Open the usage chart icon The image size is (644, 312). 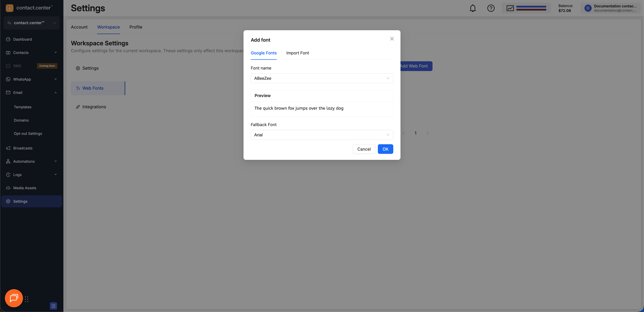pyautogui.click(x=510, y=8)
